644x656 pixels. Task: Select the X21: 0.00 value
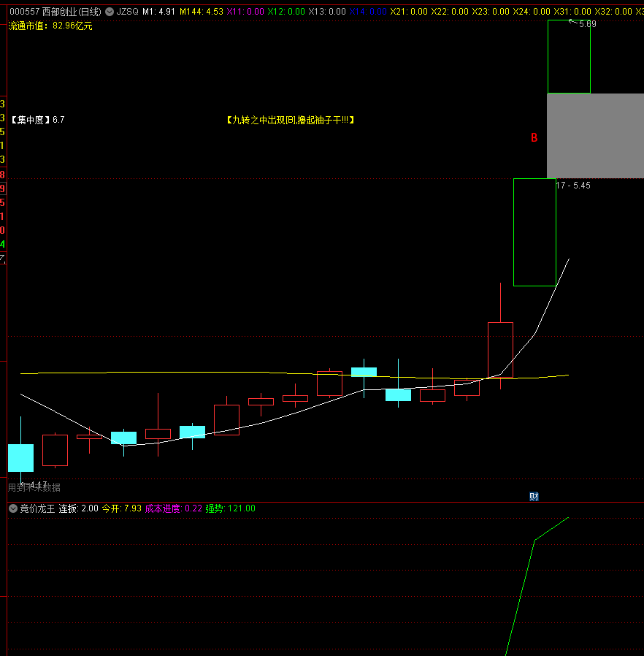point(409,12)
